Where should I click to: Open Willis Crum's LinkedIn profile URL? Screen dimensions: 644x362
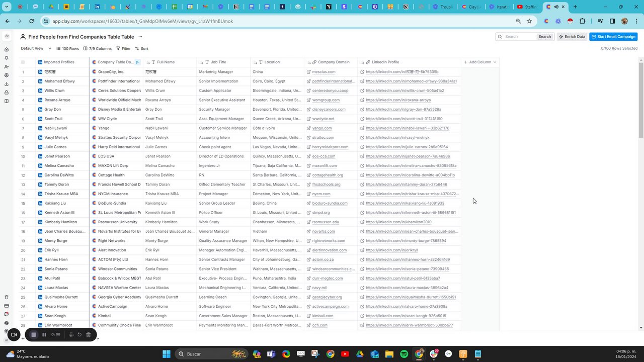(405, 90)
